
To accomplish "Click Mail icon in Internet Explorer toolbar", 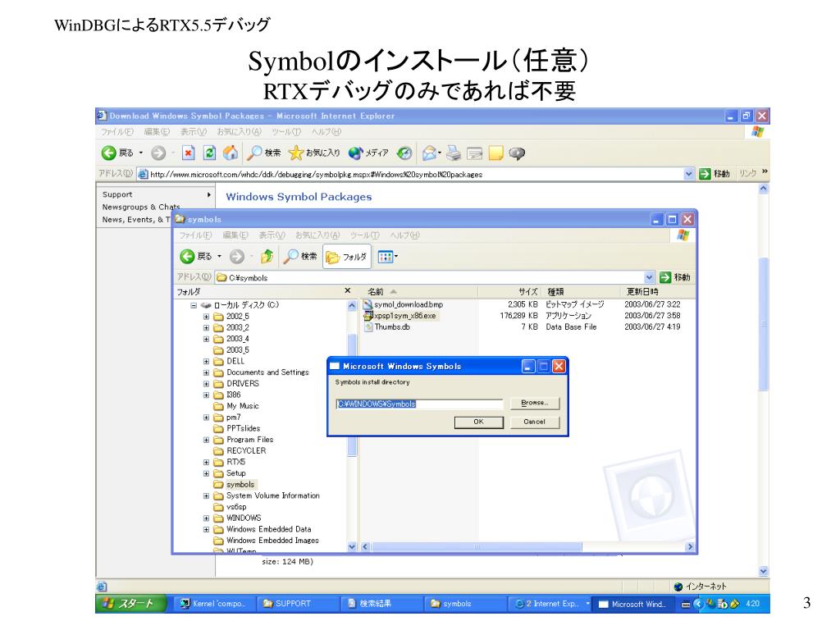I will [430, 153].
